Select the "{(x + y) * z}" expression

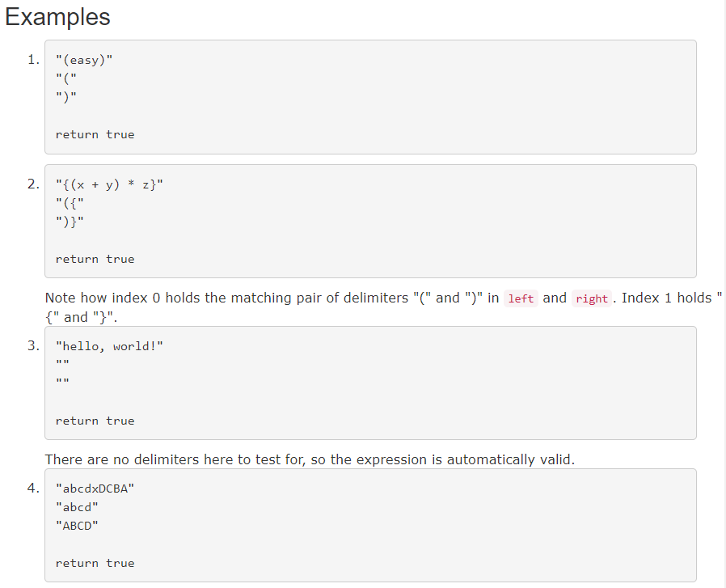(x=108, y=184)
